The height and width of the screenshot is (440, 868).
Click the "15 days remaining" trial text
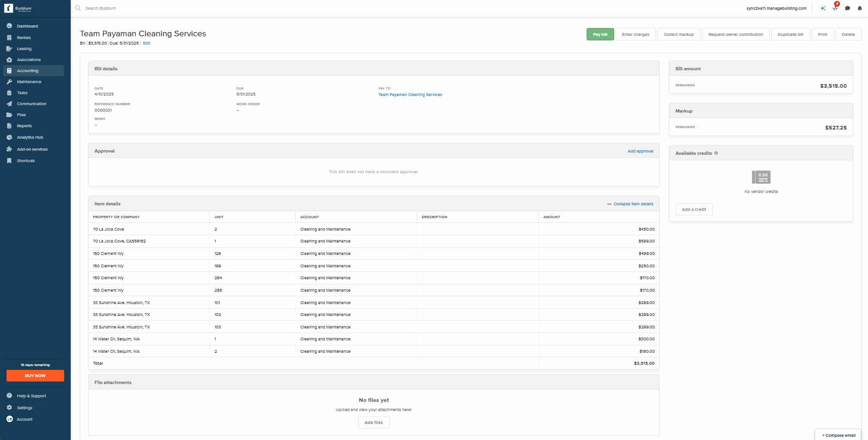coord(35,365)
